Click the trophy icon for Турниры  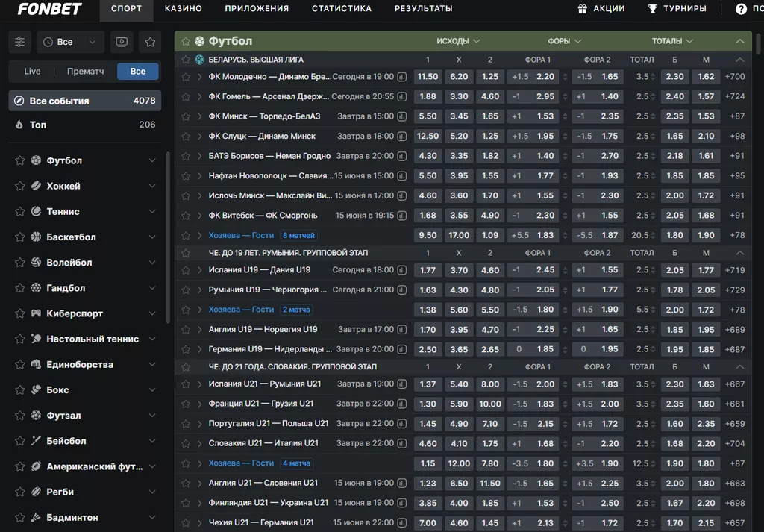pyautogui.click(x=653, y=9)
